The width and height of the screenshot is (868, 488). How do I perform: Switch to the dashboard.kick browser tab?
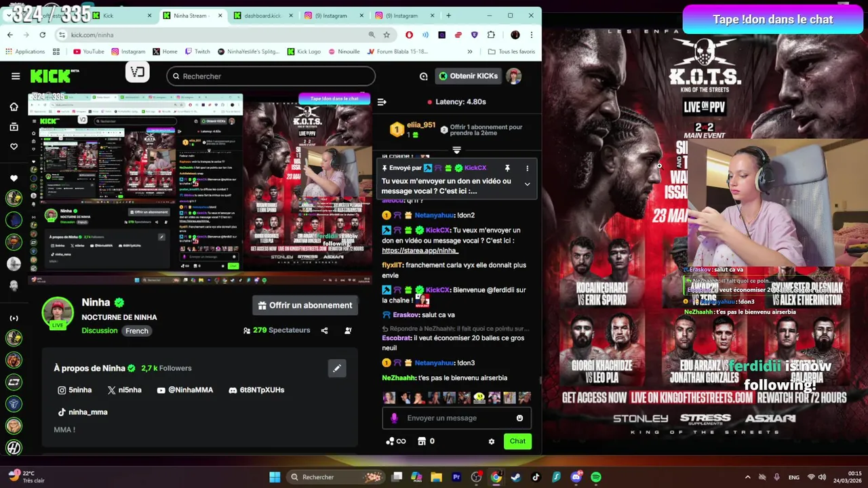tap(262, 16)
